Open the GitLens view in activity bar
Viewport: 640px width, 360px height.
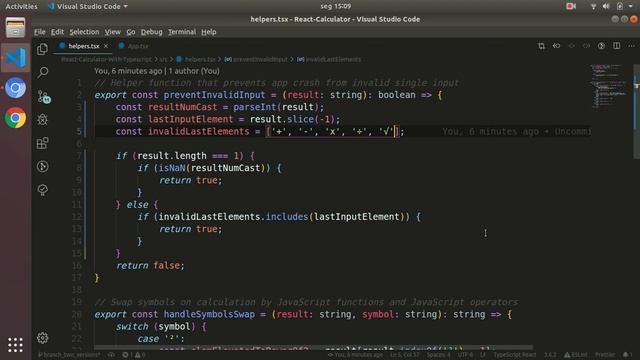tap(42, 167)
